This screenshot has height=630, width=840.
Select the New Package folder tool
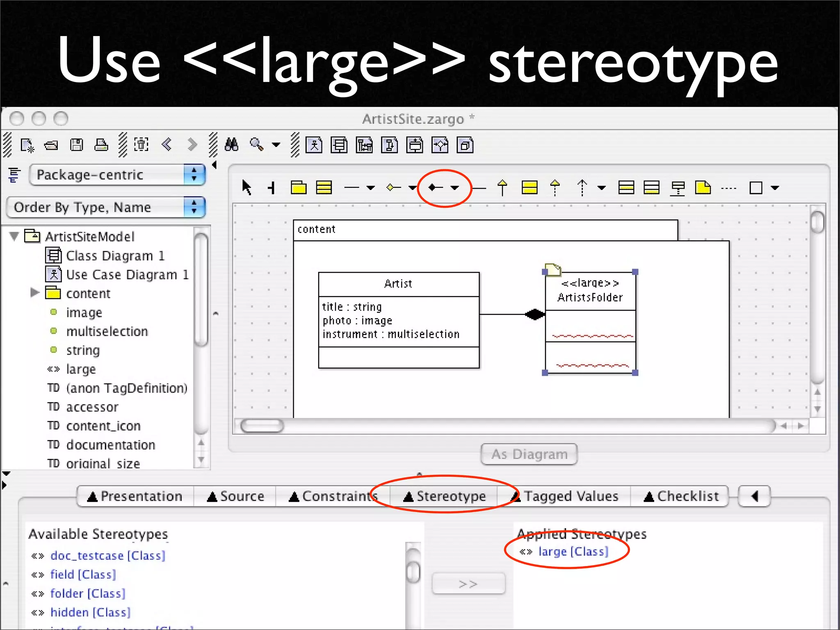[x=299, y=188]
